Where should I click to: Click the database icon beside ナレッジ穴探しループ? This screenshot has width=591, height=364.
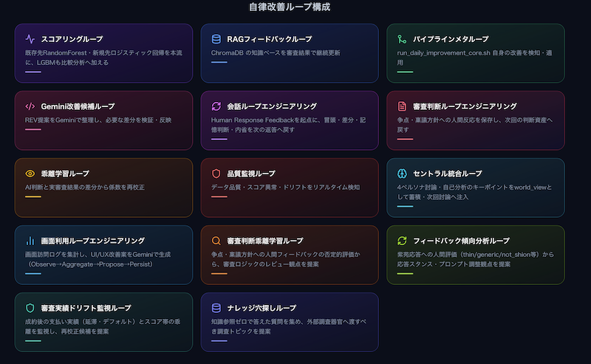coord(216,308)
